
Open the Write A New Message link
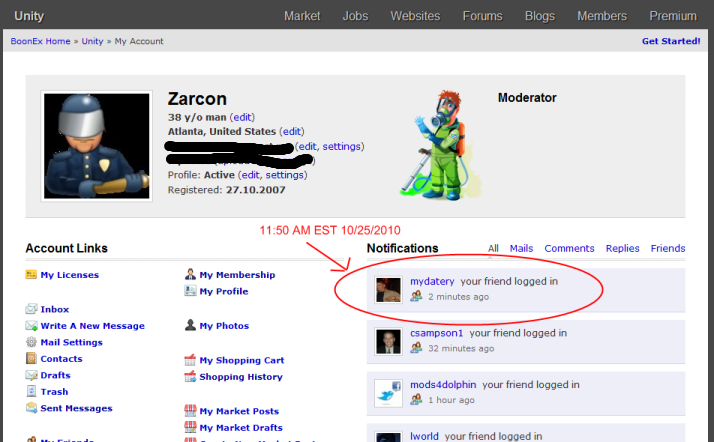tap(92, 326)
